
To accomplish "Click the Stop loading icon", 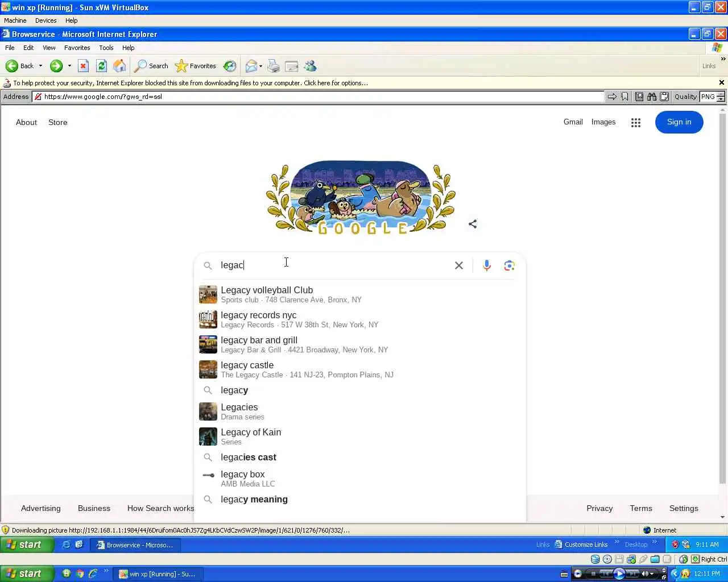I will (83, 66).
